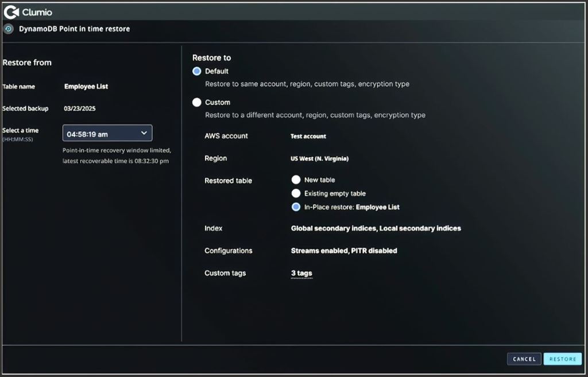588x377 pixels.
Task: Select In-Place restore: Employee List
Action: 296,207
